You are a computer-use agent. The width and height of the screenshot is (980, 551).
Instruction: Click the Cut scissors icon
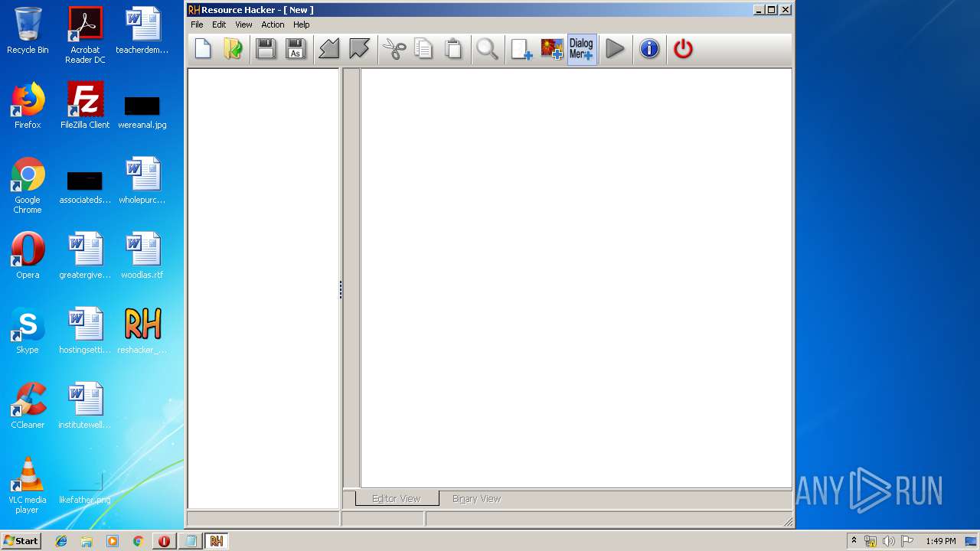pos(394,49)
